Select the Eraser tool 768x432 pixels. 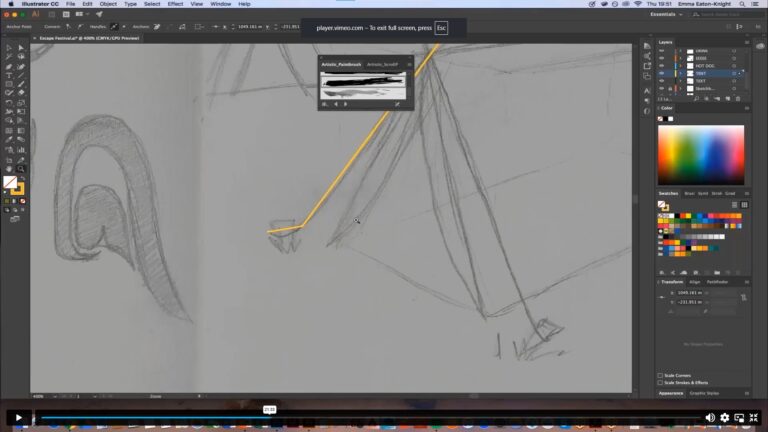pos(21,93)
